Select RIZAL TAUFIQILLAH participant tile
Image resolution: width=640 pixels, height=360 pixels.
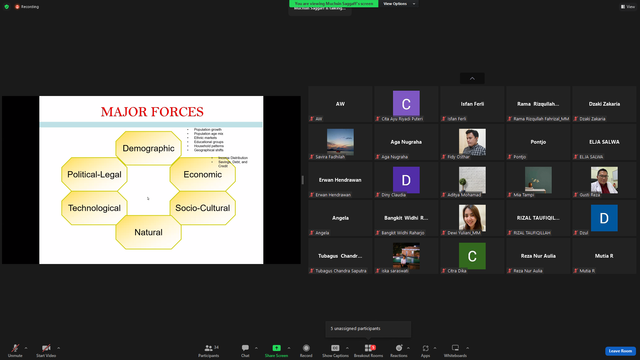pos(538,218)
